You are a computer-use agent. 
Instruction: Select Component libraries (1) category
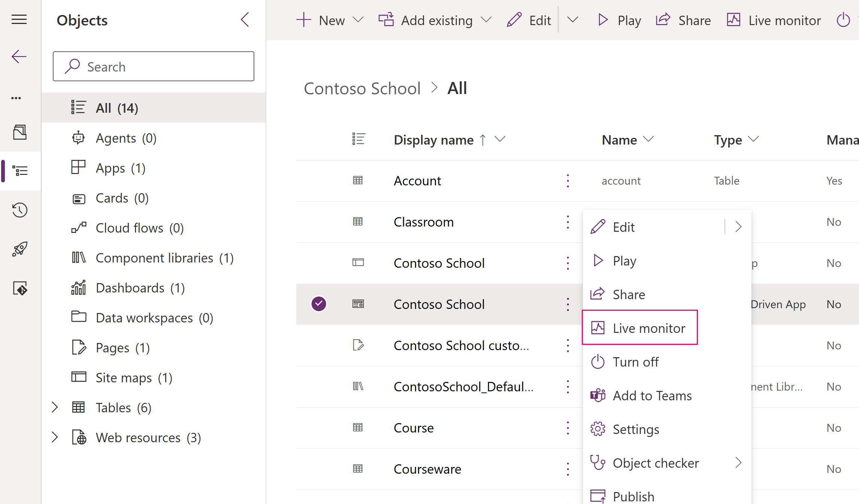154,258
